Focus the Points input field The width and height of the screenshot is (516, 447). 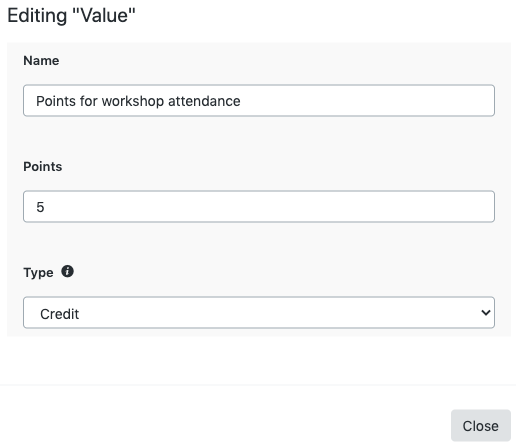tap(259, 207)
